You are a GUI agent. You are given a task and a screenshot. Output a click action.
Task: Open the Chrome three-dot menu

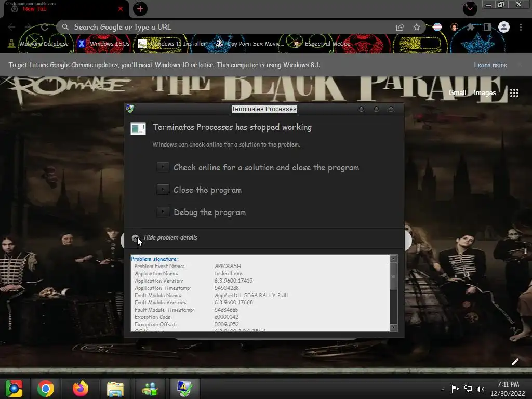tap(521, 27)
